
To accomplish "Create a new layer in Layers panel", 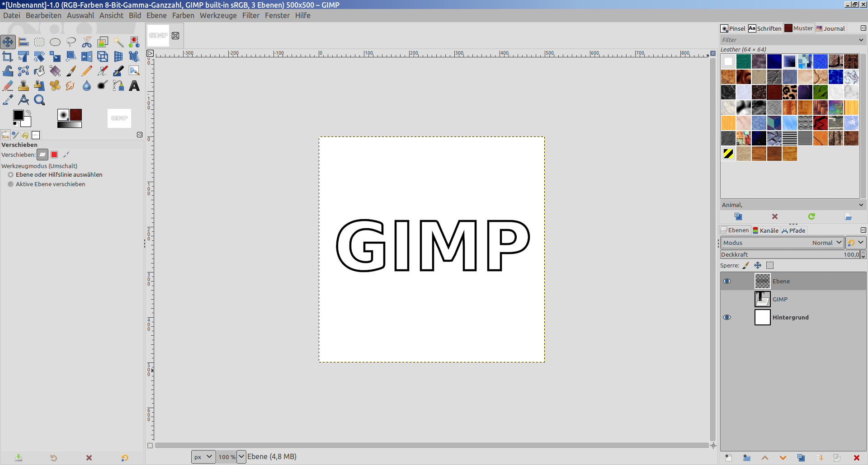I will pyautogui.click(x=728, y=458).
